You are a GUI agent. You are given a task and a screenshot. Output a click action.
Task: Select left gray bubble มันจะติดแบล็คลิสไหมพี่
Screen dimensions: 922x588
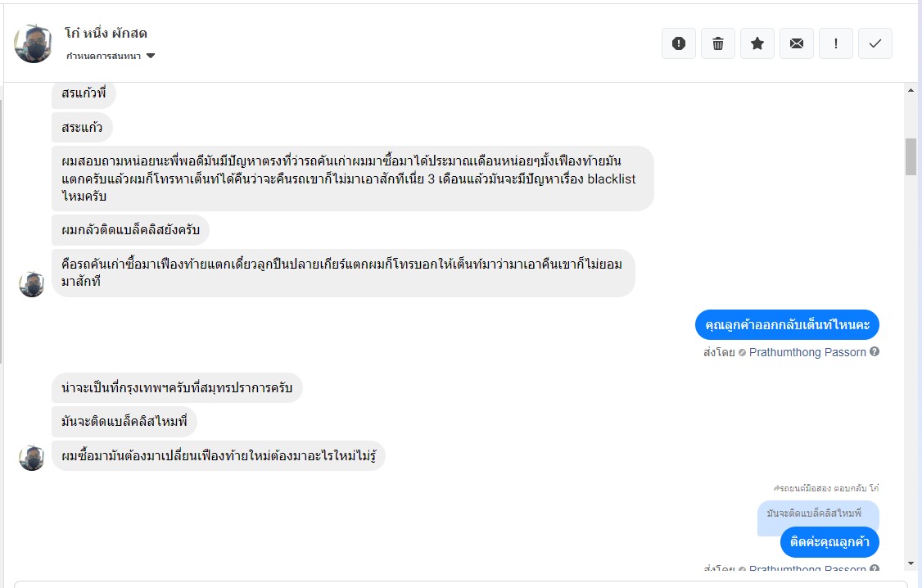point(124,422)
